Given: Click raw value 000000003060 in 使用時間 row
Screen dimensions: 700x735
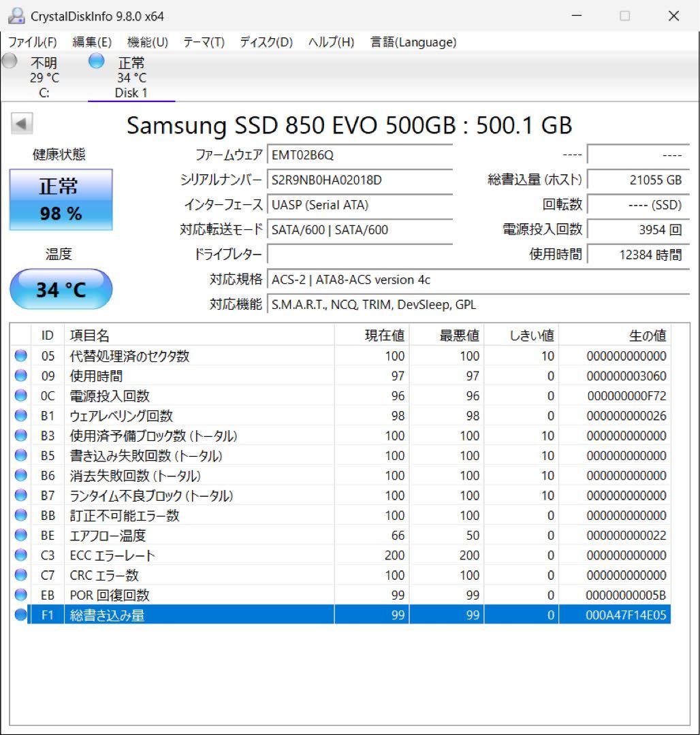Looking at the screenshot, I should point(626,376).
